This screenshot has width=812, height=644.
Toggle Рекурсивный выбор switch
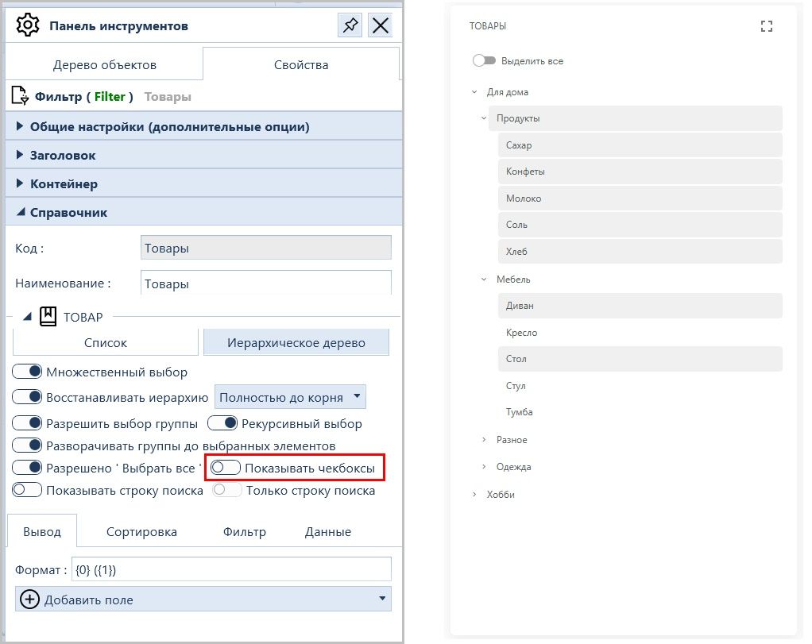222,423
